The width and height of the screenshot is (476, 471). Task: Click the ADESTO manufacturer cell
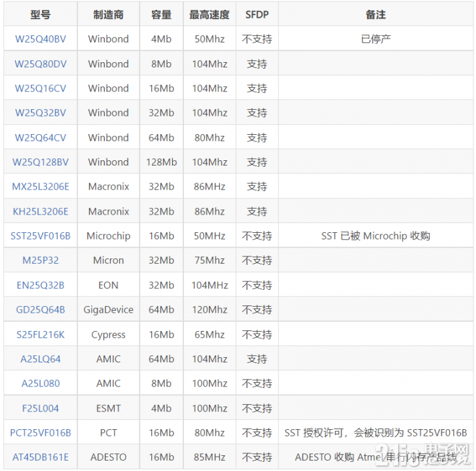pos(109,457)
